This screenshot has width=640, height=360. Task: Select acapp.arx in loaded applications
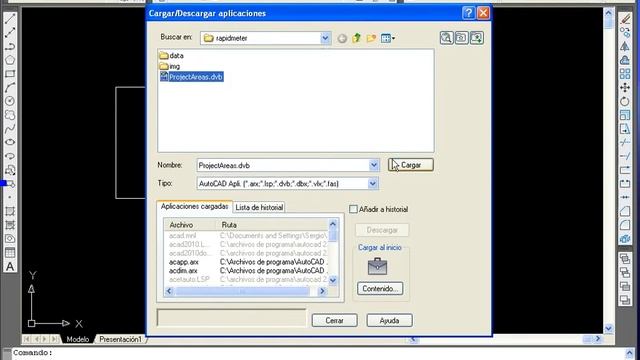click(184, 262)
